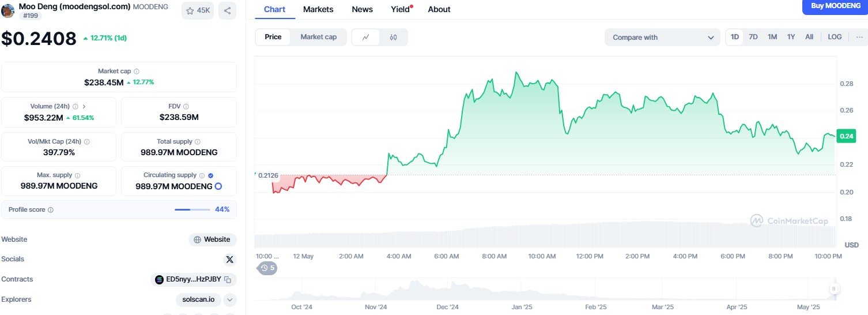
Task: Grab the time range slider handle
Action: click(833, 289)
